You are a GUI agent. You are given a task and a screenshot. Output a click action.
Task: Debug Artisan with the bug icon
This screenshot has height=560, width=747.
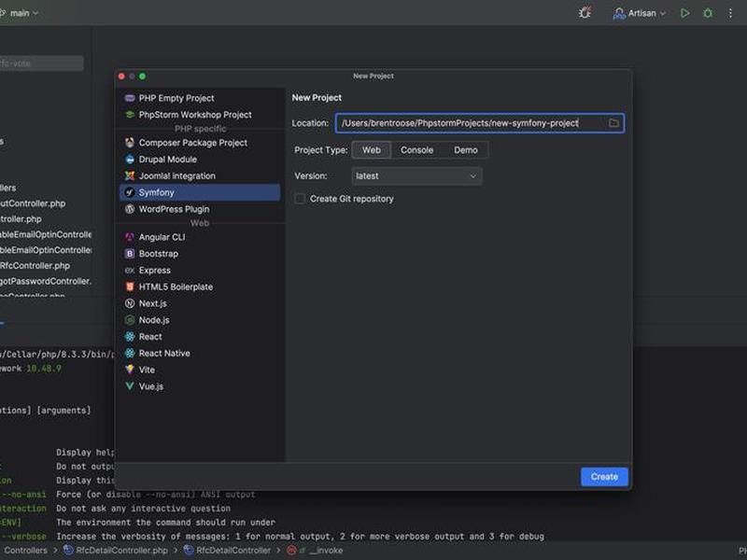click(708, 13)
